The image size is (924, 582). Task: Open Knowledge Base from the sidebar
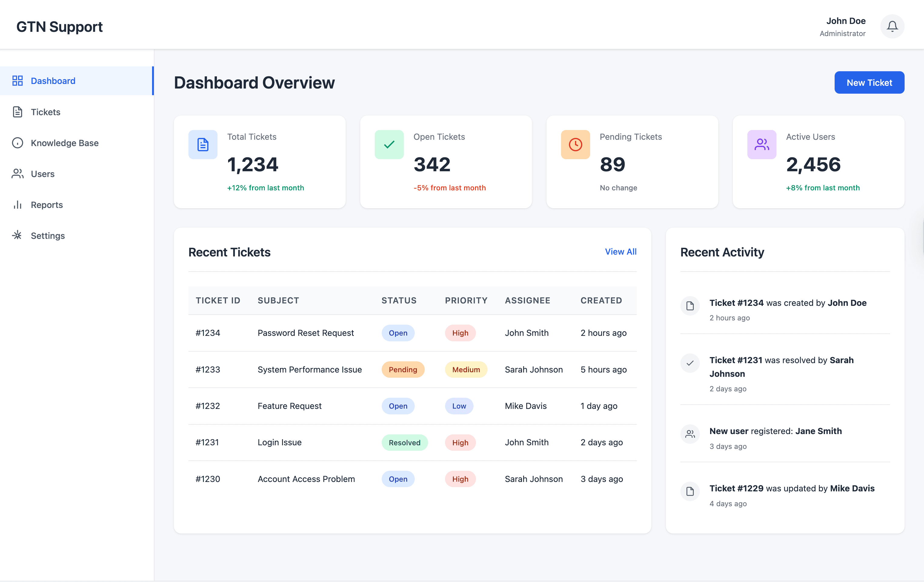click(76, 143)
